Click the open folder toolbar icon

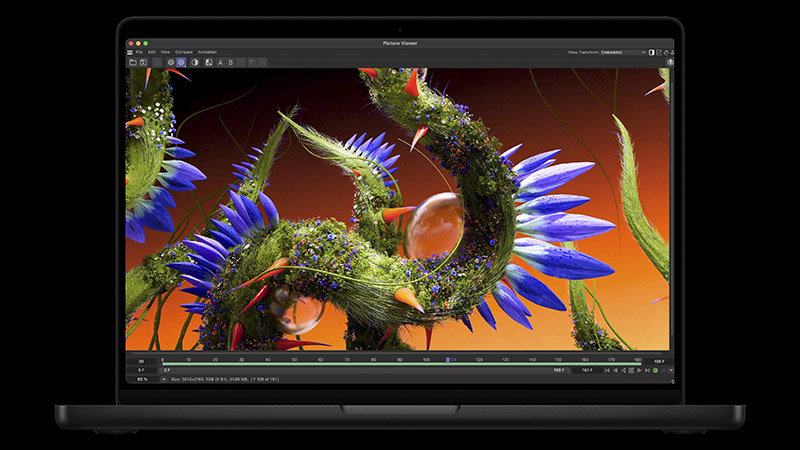tap(133, 62)
